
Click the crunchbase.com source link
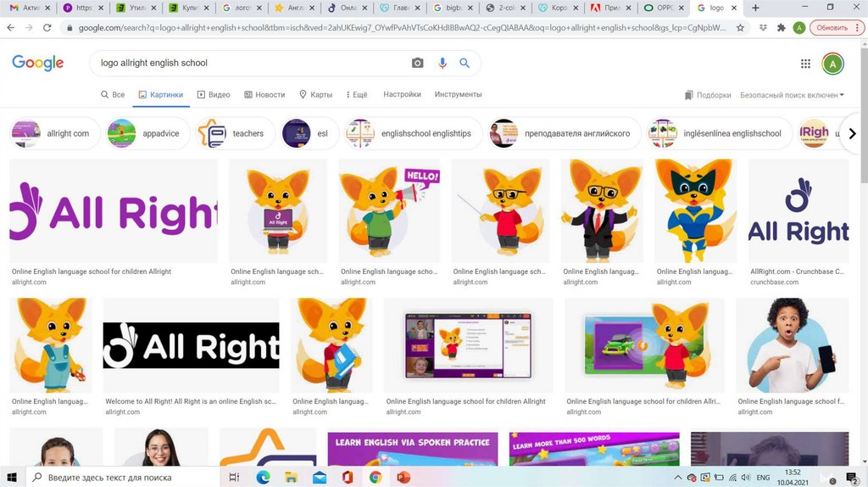pos(774,282)
